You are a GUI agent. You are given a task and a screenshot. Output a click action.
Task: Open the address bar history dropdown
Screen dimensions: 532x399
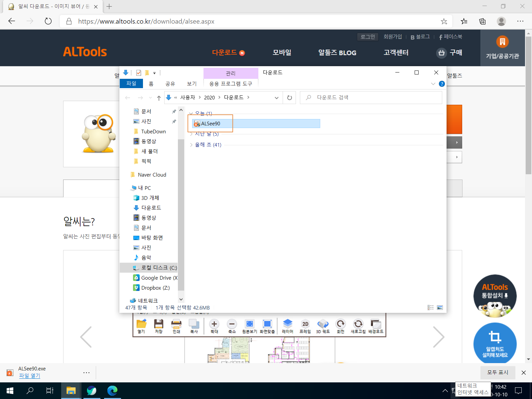(x=276, y=98)
